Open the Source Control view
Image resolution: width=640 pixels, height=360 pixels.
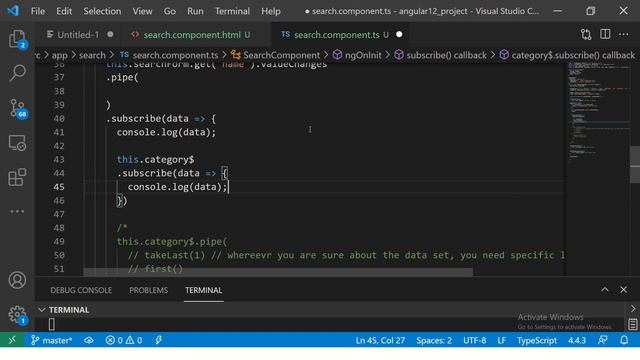[18, 109]
